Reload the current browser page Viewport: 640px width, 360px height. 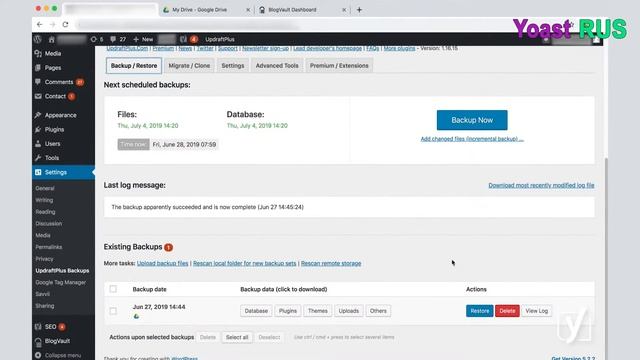click(x=65, y=24)
